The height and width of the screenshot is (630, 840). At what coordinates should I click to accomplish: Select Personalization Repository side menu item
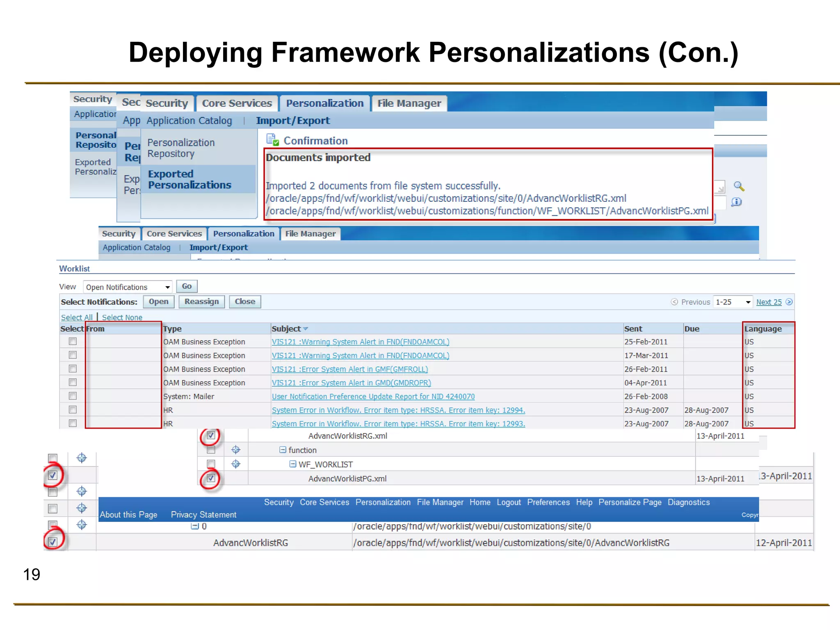tap(181, 148)
